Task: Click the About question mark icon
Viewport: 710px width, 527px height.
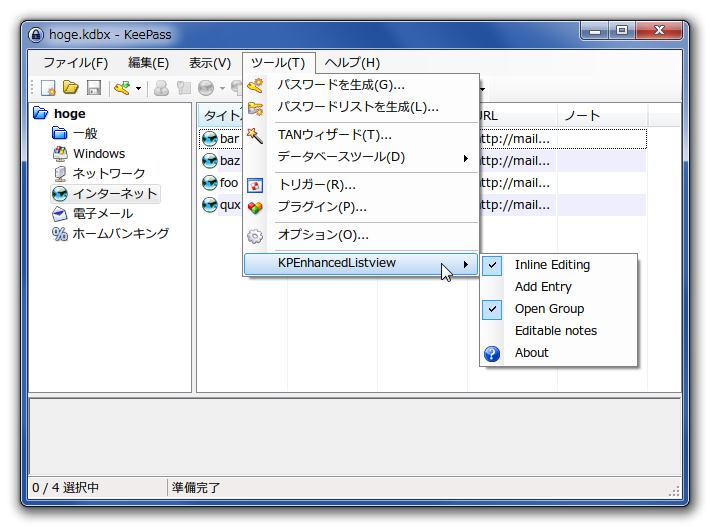Action: [x=492, y=354]
